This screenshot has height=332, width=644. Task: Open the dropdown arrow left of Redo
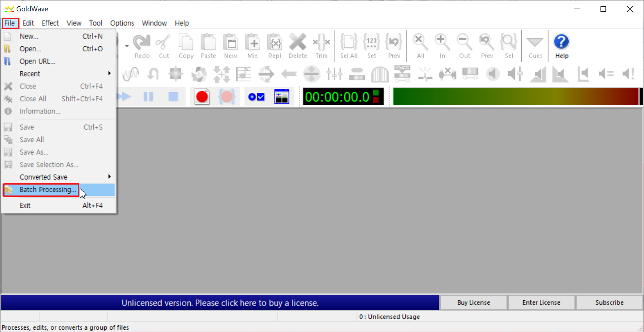pos(127,46)
